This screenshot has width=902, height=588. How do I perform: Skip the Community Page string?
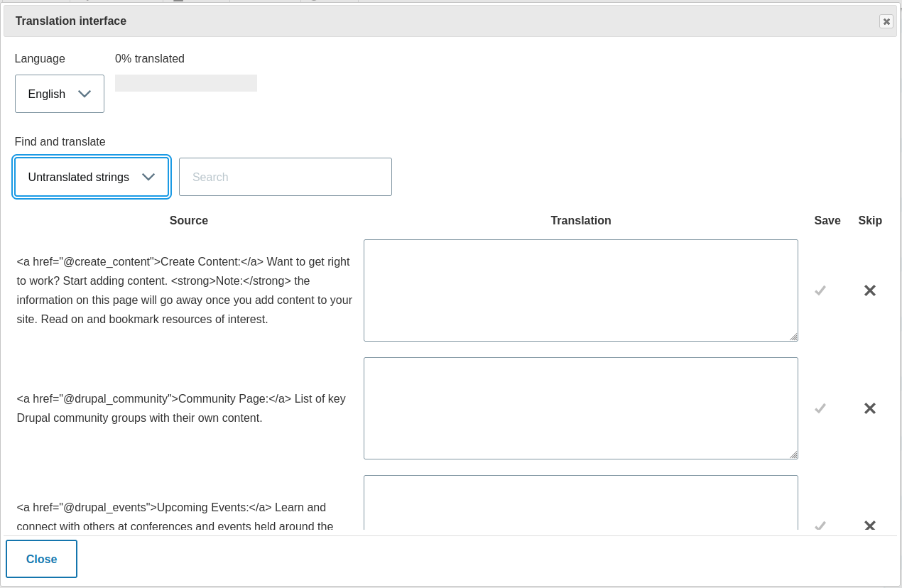[x=869, y=408]
